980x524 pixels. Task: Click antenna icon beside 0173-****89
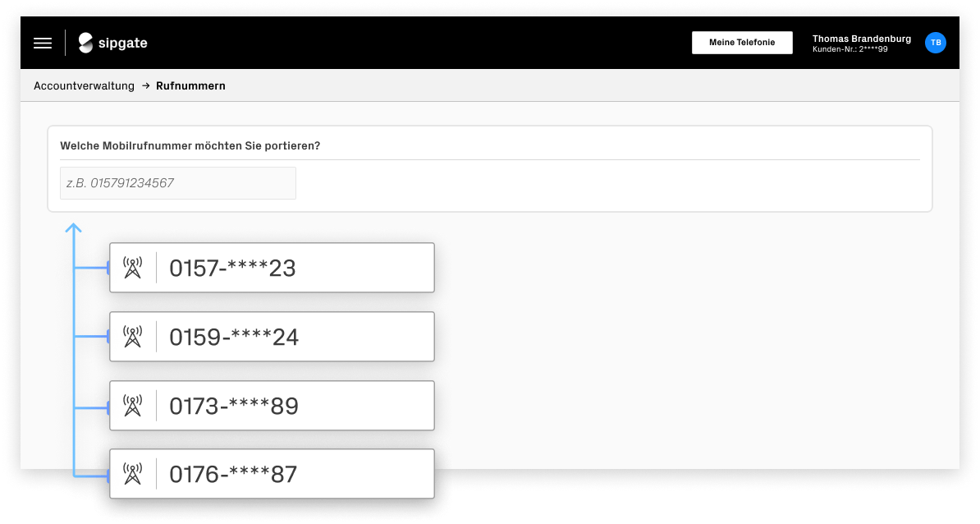(132, 405)
